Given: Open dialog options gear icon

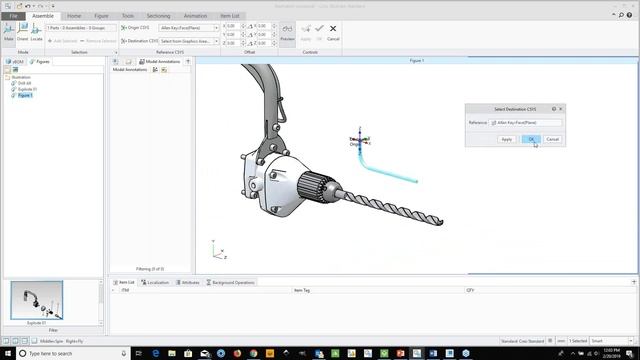Looking at the screenshot, I should tap(554, 109).
